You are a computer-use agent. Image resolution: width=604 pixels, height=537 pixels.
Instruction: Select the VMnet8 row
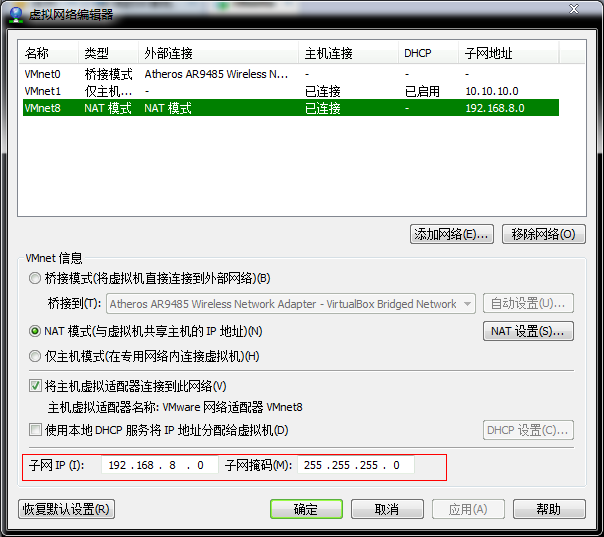(291, 108)
